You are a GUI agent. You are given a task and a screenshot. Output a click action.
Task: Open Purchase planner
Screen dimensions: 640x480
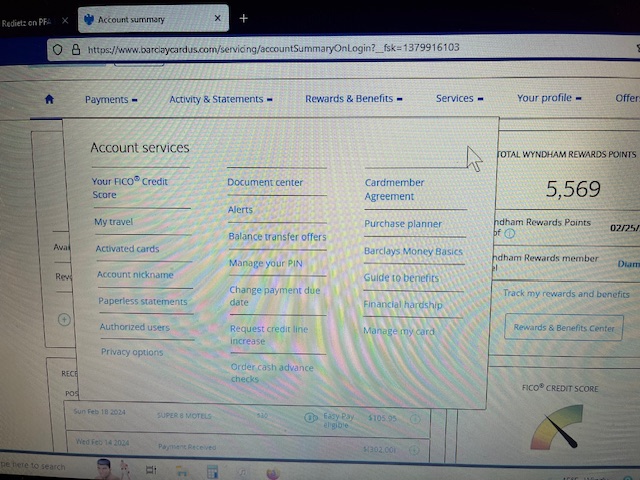point(403,224)
